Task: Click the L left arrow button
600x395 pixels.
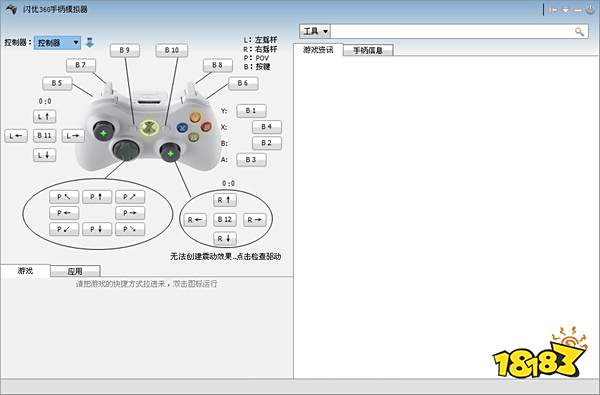Action: tap(16, 135)
